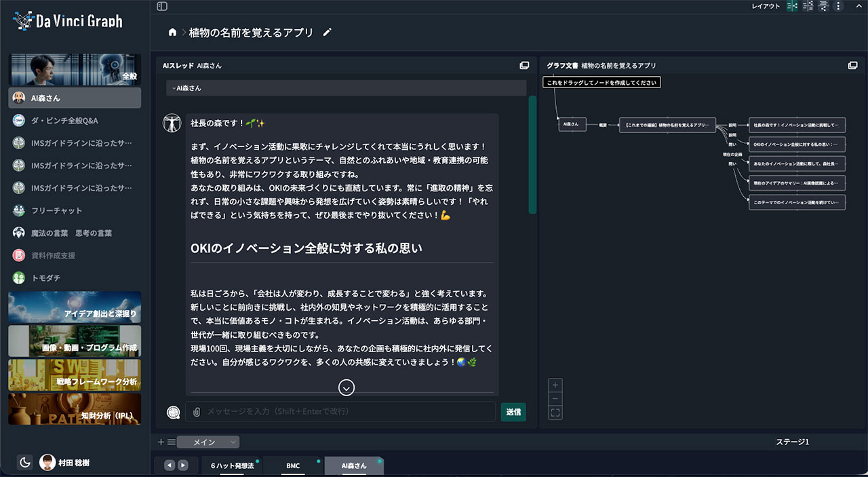Switch to the BMC tab

293,466
